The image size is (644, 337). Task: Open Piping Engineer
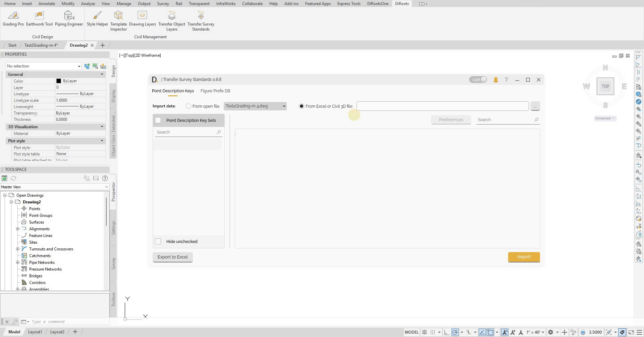click(x=69, y=18)
